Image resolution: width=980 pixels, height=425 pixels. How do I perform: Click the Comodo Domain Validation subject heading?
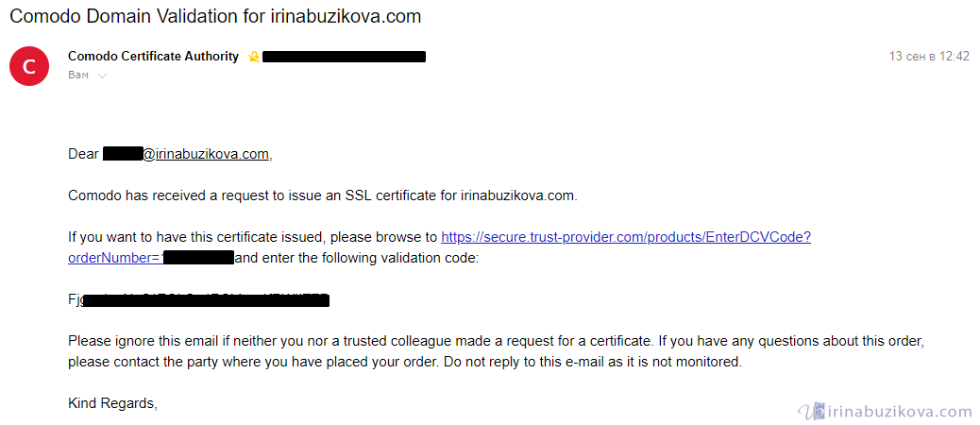pos(215,16)
